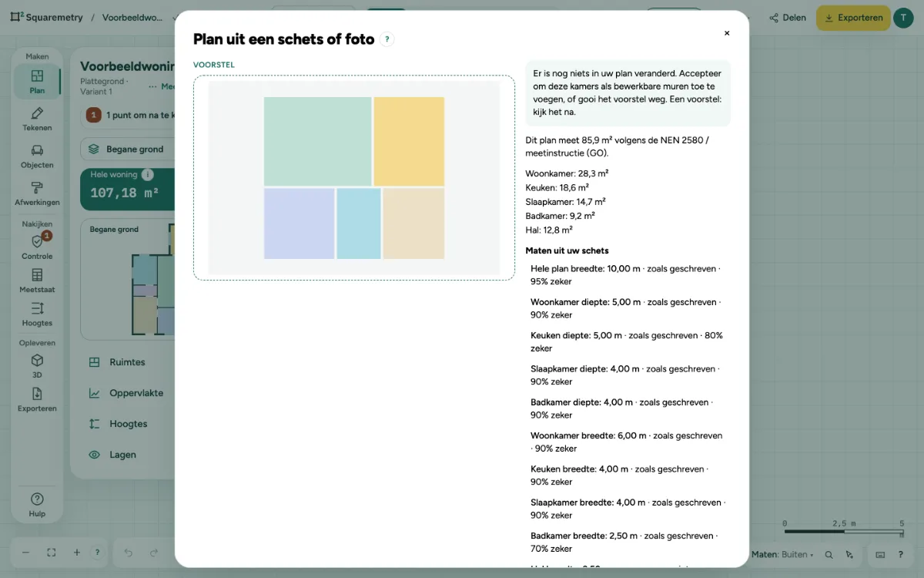Open the Hulp help icon
This screenshot has height=578, width=924.
coord(37,504)
